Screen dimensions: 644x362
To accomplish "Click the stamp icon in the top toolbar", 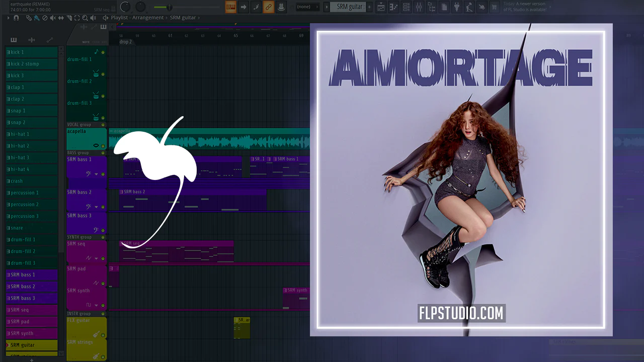I will point(281,7).
